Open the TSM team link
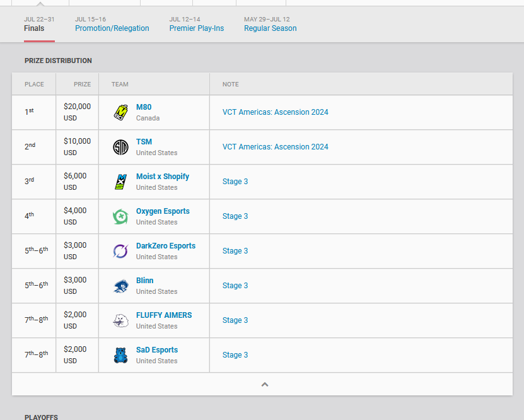This screenshot has height=420, width=524. click(144, 142)
